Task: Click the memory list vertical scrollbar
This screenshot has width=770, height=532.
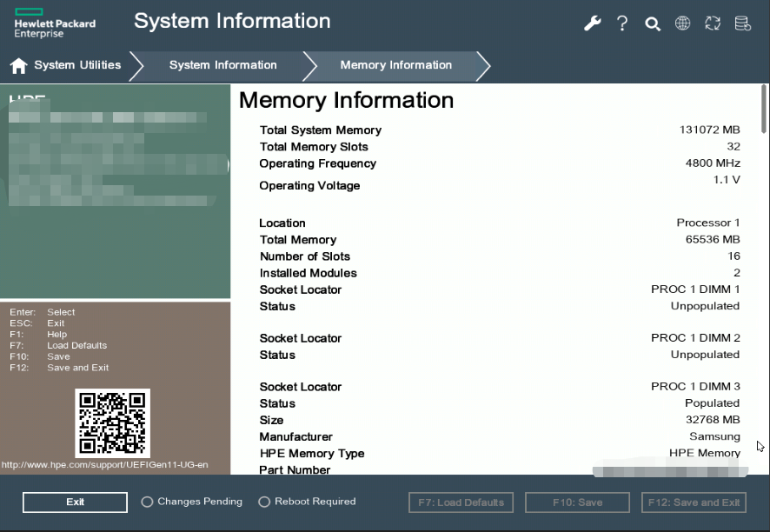Action: 764,109
